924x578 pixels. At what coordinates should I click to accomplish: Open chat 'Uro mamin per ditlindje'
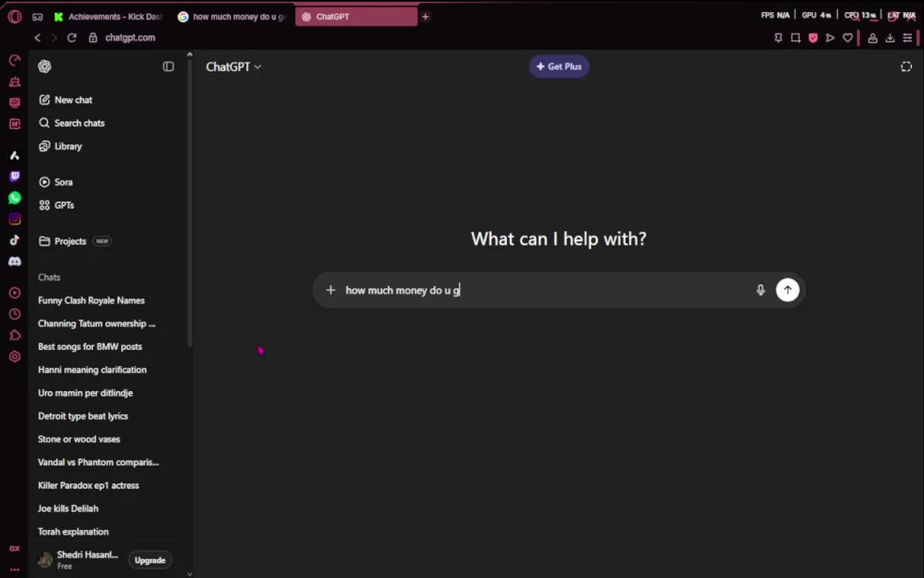click(86, 393)
